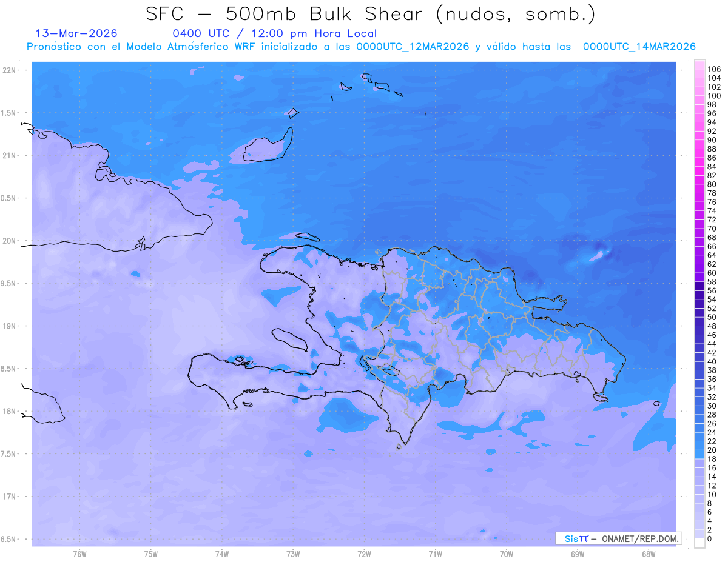The height and width of the screenshot is (562, 728).
Task: Click the valid-until time "0000UTC_14MAR2026"
Action: pyautogui.click(x=639, y=47)
